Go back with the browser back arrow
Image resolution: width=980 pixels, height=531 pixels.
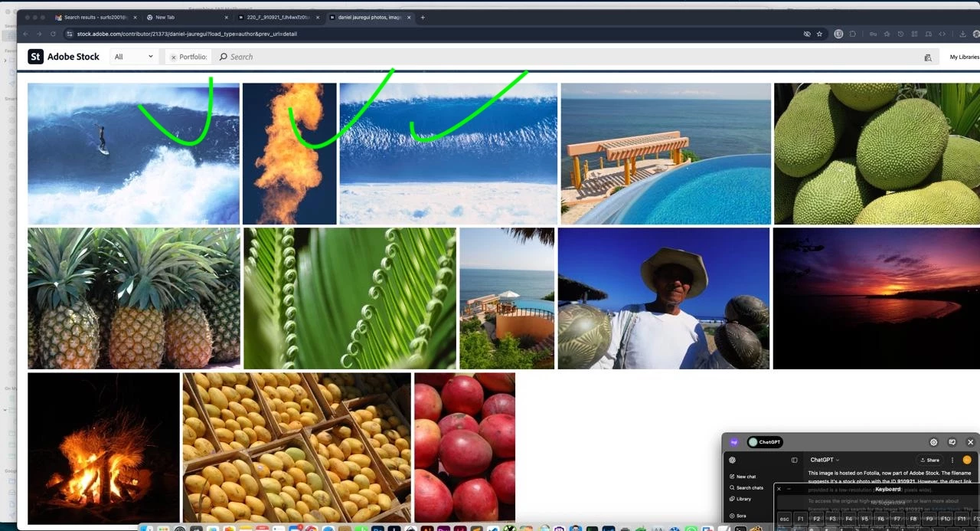coord(26,34)
